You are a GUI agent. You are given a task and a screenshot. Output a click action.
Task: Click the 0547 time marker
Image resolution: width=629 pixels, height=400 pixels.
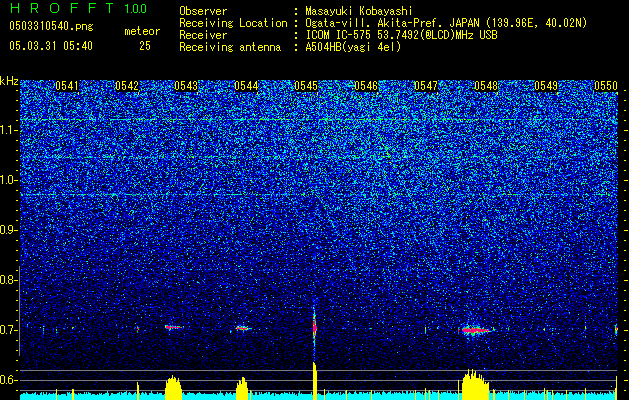(x=426, y=86)
